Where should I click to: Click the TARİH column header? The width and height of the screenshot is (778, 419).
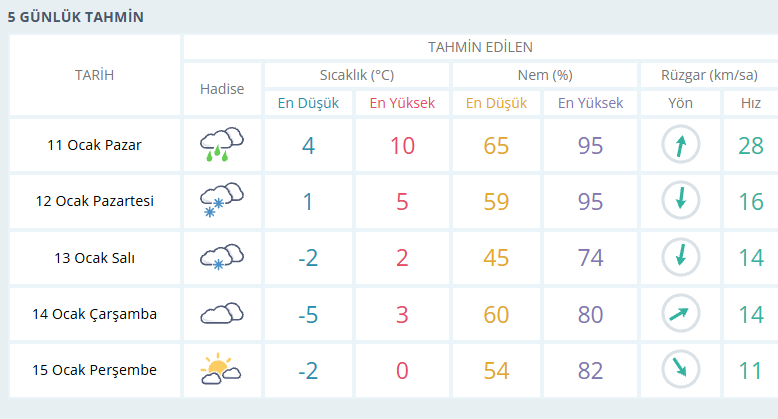pos(95,75)
